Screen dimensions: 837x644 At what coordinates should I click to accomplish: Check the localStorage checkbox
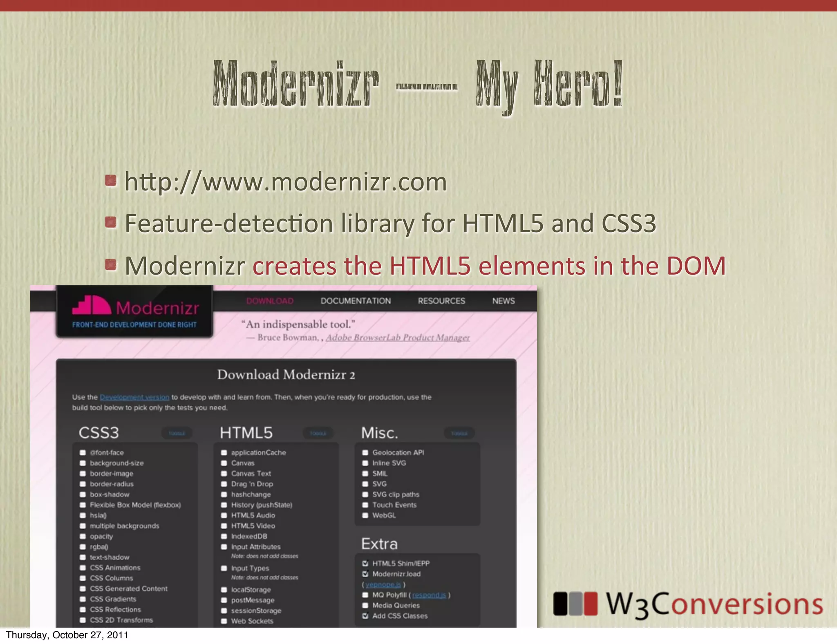coord(224,590)
